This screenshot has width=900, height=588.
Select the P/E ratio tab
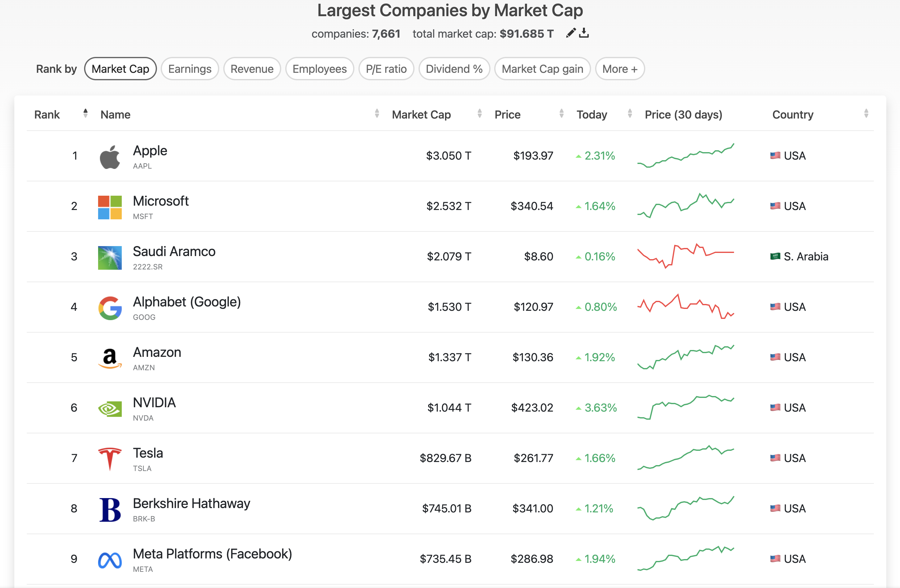(x=386, y=69)
